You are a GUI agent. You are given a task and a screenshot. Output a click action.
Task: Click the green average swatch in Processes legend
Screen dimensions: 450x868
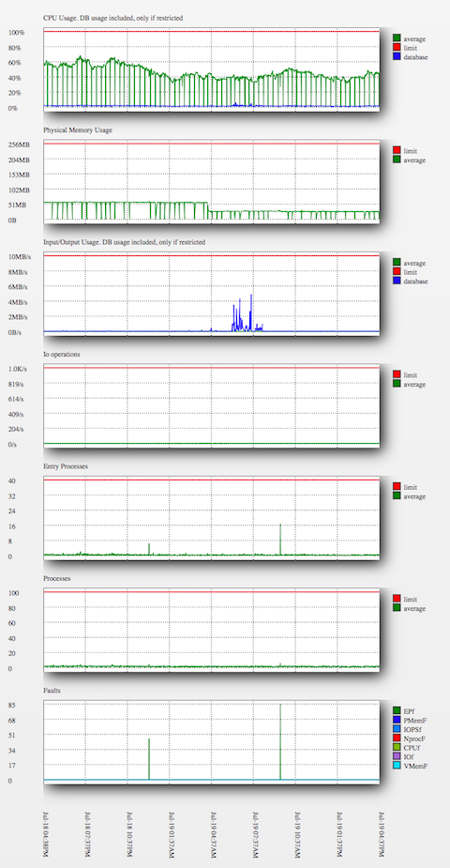[x=397, y=608]
